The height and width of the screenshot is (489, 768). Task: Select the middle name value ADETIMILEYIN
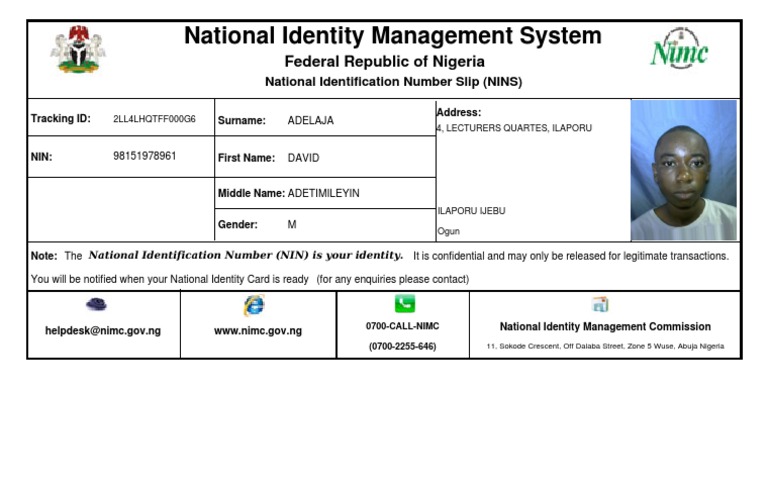pyautogui.click(x=323, y=193)
